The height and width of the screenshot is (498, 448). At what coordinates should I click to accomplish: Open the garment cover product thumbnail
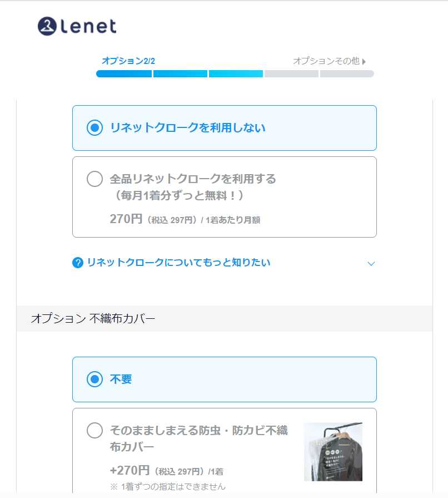(x=333, y=451)
